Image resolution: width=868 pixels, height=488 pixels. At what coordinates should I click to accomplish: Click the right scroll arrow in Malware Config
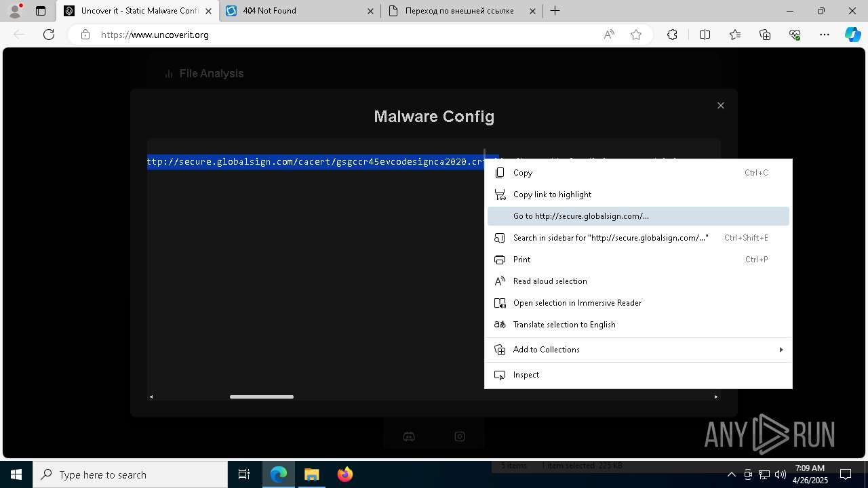coord(716,397)
